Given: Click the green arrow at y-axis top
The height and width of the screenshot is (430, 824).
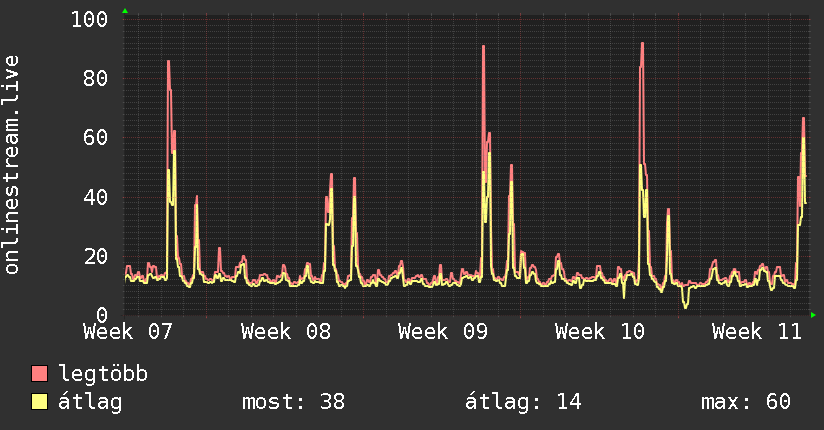Looking at the screenshot, I should click(x=125, y=11).
